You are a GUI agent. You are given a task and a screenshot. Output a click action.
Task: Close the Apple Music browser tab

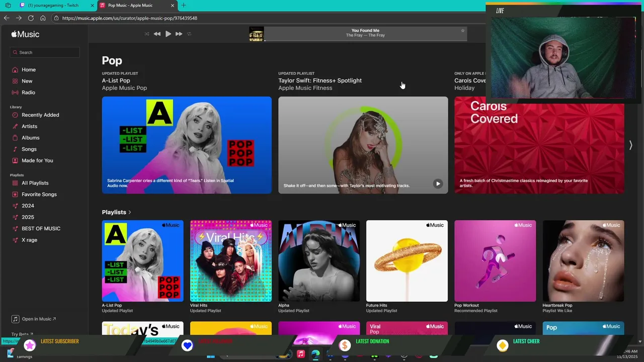coord(173,6)
